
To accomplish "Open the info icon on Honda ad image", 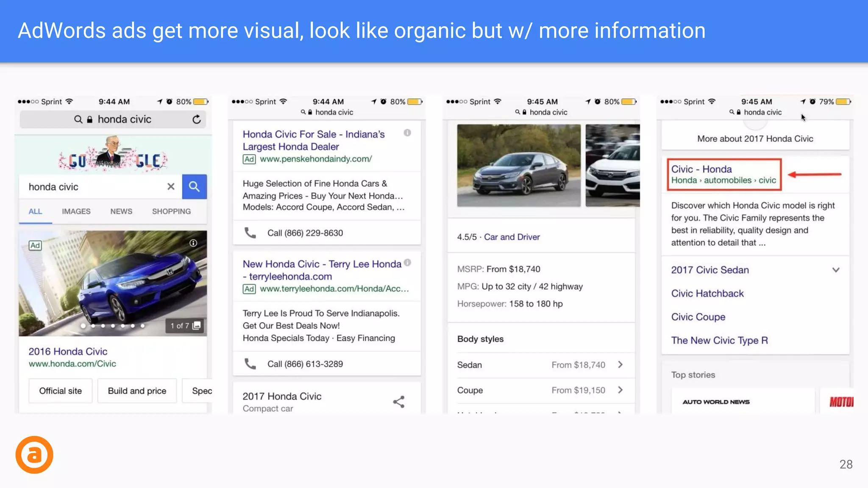I will 193,243.
